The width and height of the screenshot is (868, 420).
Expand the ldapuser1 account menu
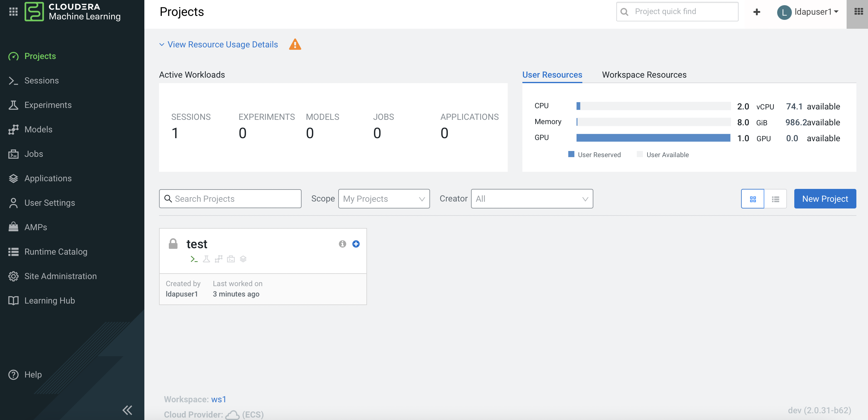(808, 12)
